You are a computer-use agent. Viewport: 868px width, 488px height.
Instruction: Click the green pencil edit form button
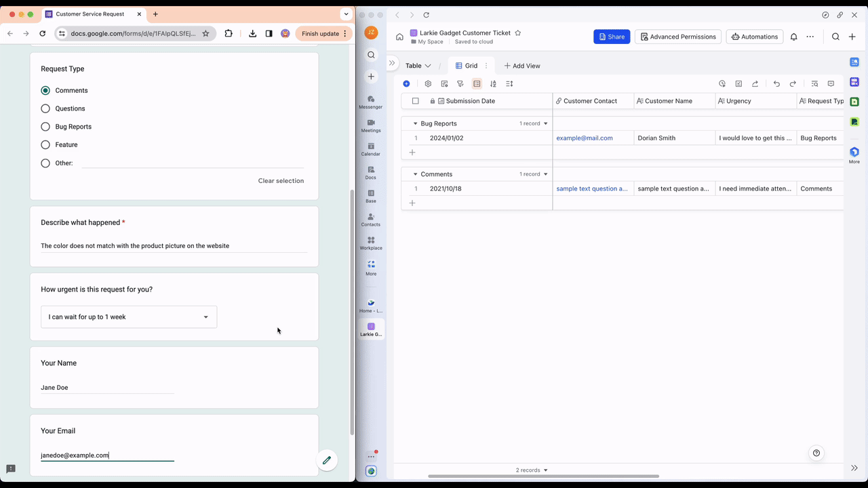(326, 460)
